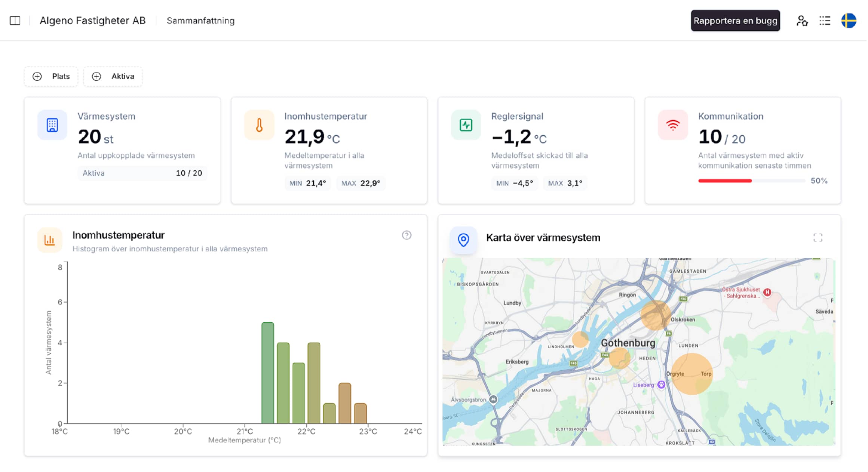Click the histogram help question icon
This screenshot has width=868, height=472.
pos(407,235)
